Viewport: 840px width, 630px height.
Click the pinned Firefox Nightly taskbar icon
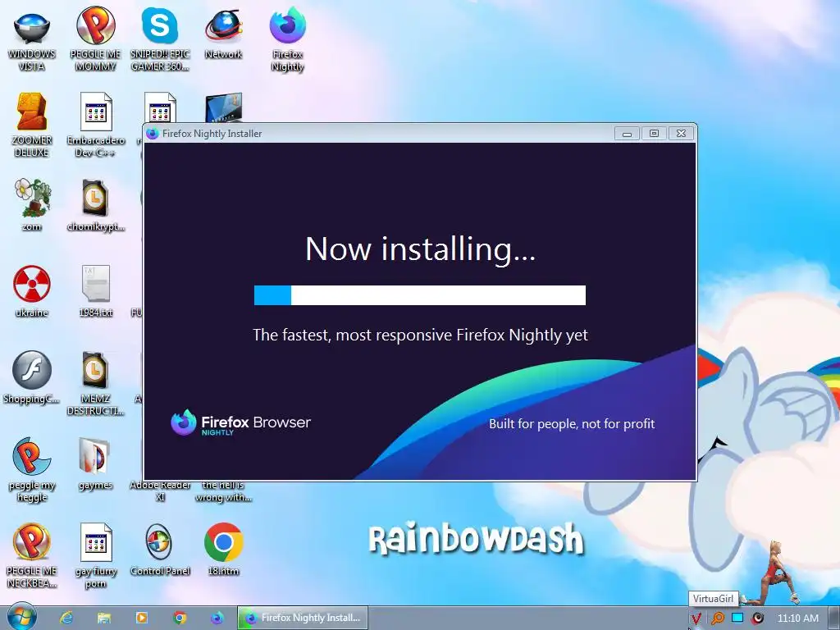(x=217, y=618)
